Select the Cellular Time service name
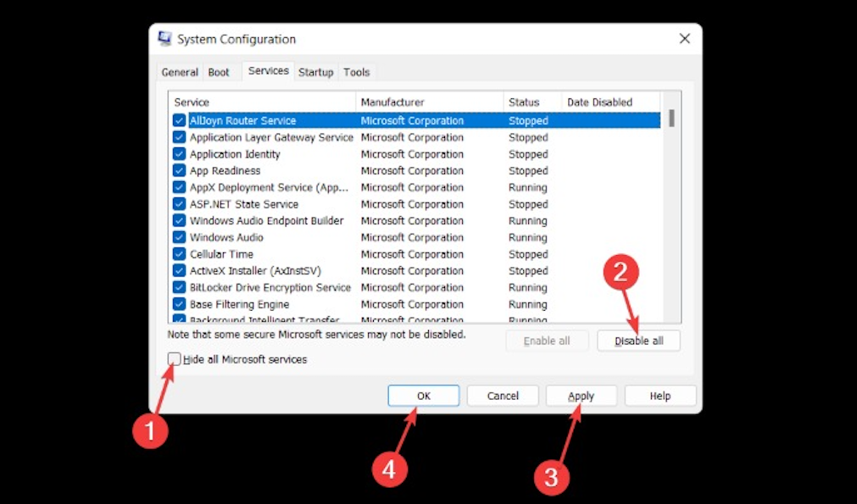 click(x=221, y=254)
